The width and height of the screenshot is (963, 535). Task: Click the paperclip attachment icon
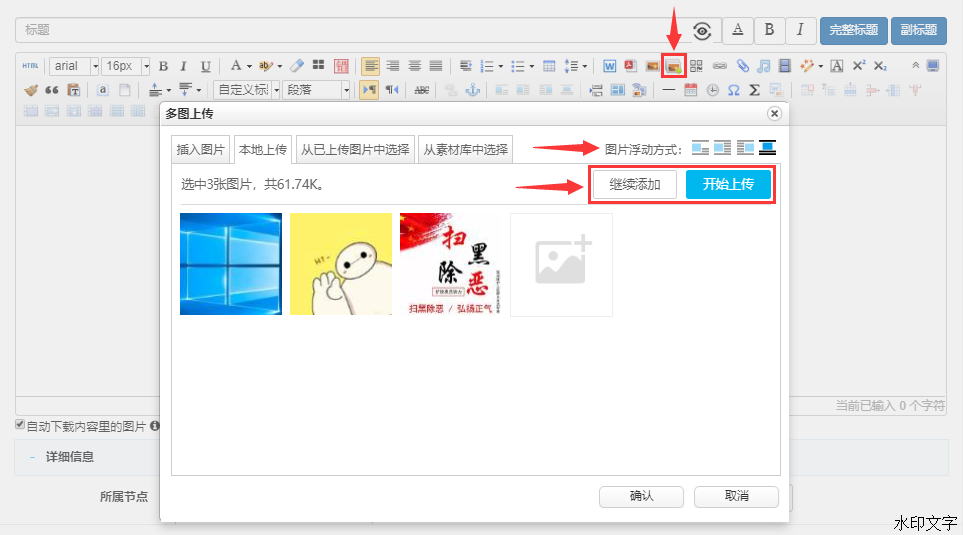(x=743, y=66)
